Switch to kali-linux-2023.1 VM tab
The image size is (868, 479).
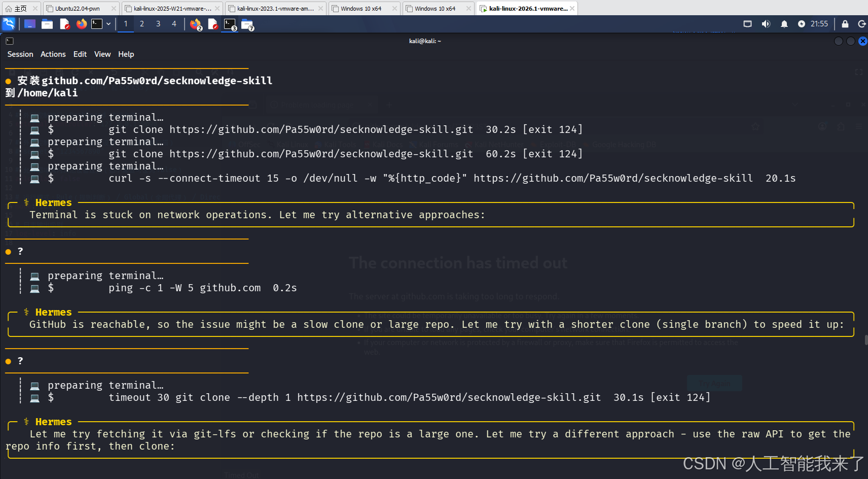(x=275, y=9)
